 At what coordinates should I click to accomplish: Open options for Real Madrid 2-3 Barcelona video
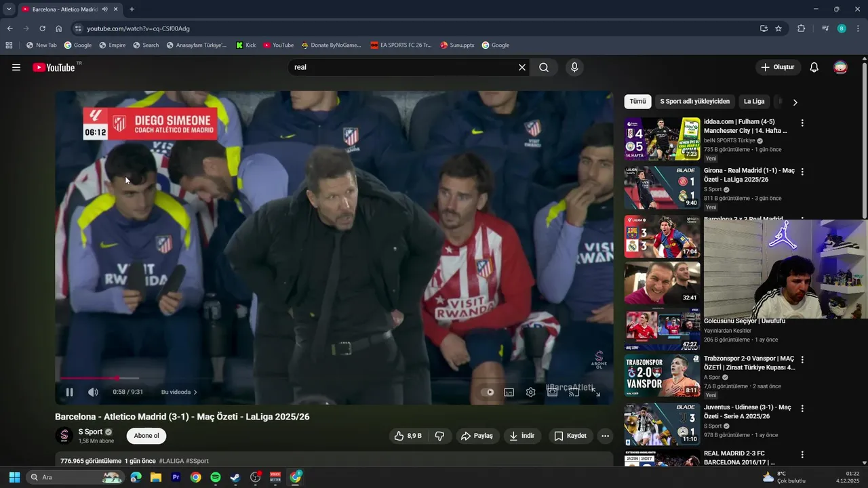[x=802, y=455]
